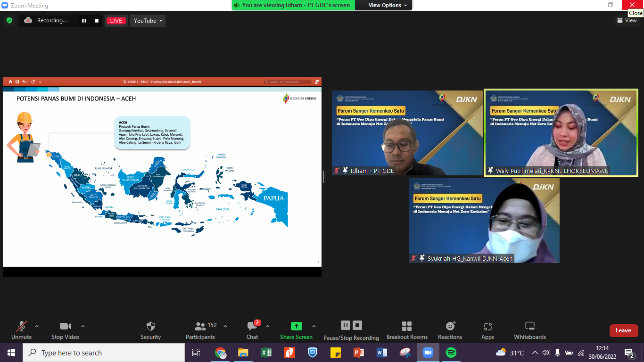Image resolution: width=644 pixels, height=362 pixels.
Task: Open Windows notification center
Action: [x=629, y=353]
